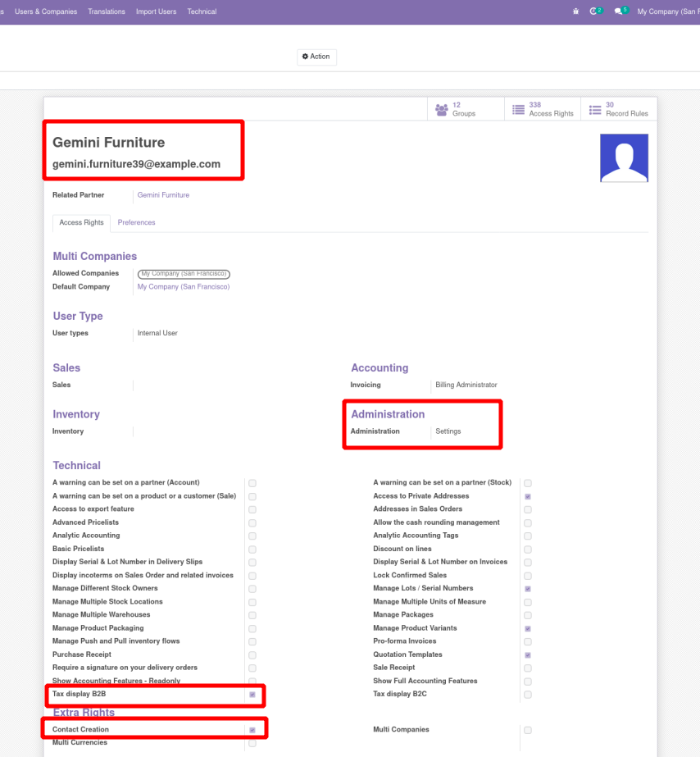
Task: Open the Translations menu
Action: click(x=106, y=11)
